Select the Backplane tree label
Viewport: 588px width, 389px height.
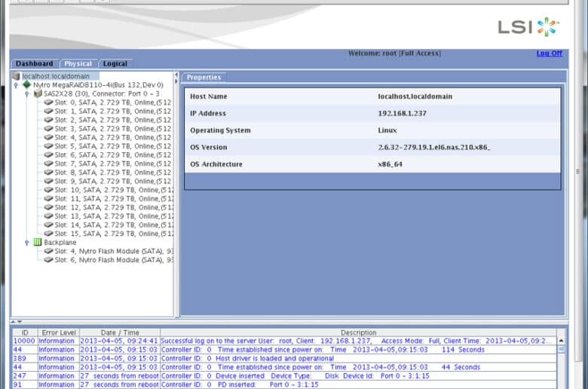(60, 242)
